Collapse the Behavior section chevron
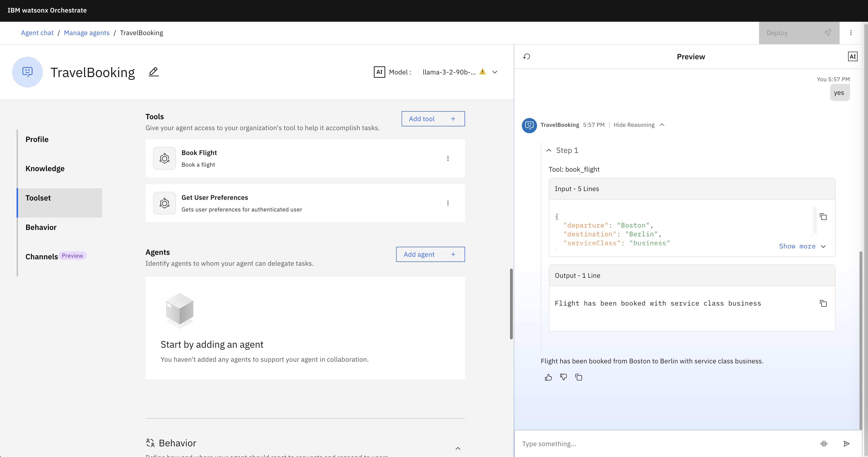 click(x=458, y=448)
